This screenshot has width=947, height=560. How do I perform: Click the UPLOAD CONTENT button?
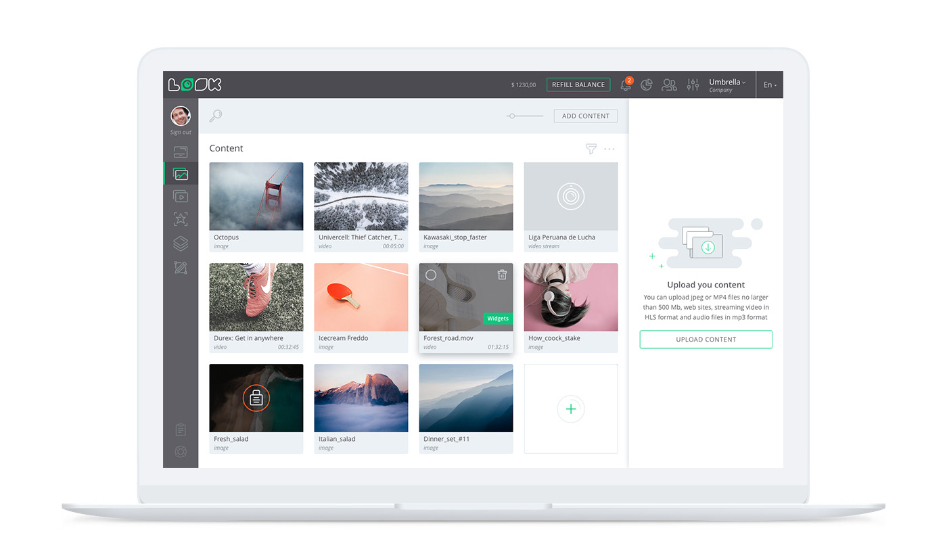(x=706, y=340)
